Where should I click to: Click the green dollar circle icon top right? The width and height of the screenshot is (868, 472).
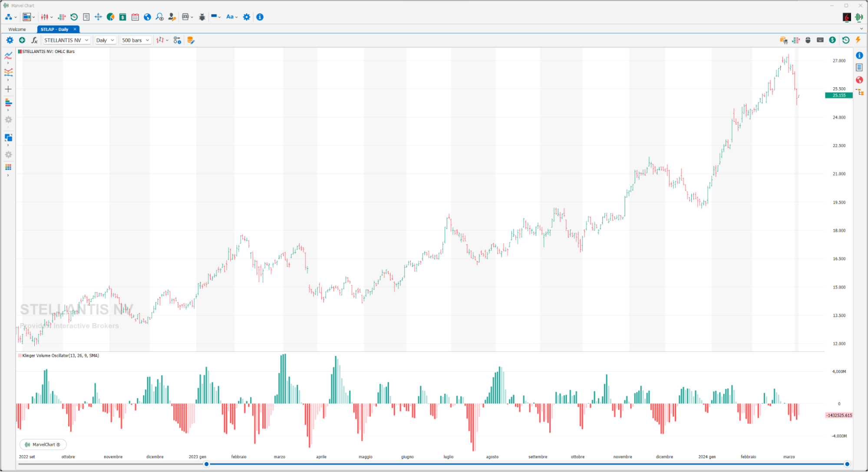point(832,40)
